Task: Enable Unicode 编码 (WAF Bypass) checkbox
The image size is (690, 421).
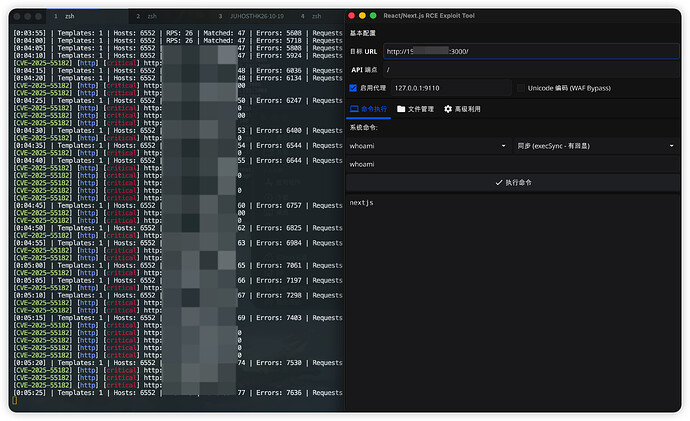Action: [520, 88]
